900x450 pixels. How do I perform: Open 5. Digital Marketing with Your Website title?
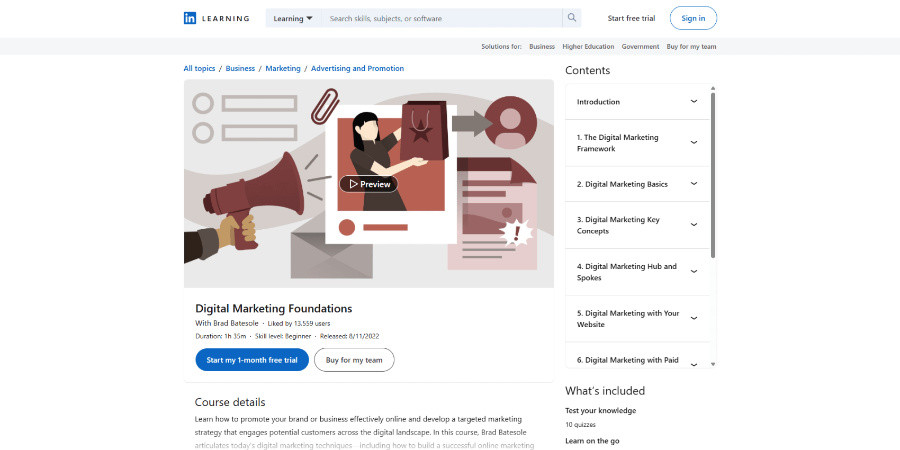coord(628,319)
